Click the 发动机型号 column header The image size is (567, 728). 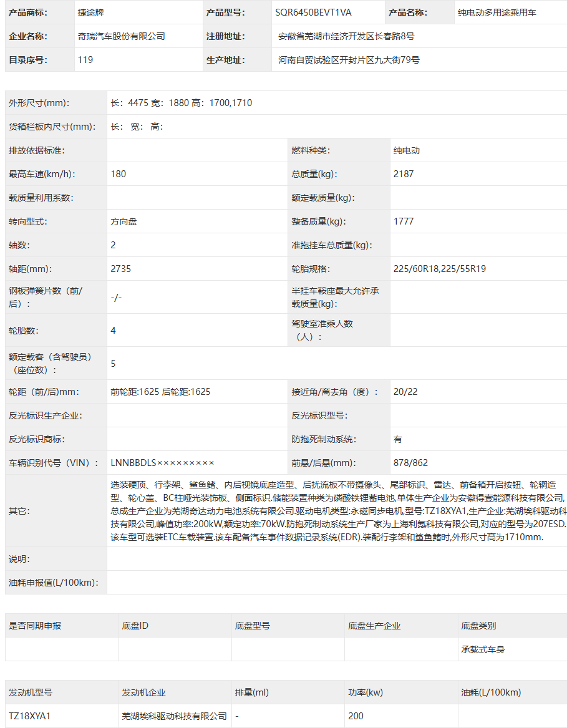click(30, 692)
